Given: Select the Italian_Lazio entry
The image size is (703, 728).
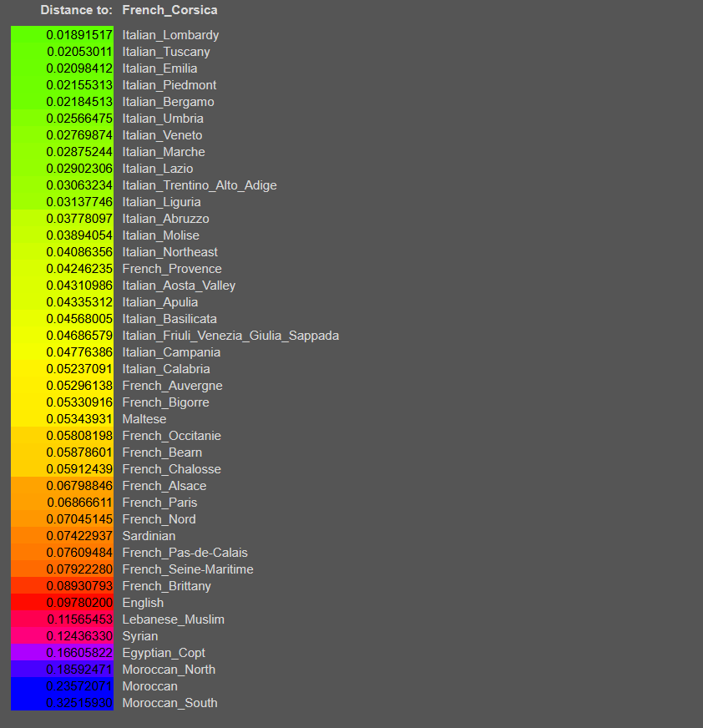Looking at the screenshot, I should tap(158, 169).
